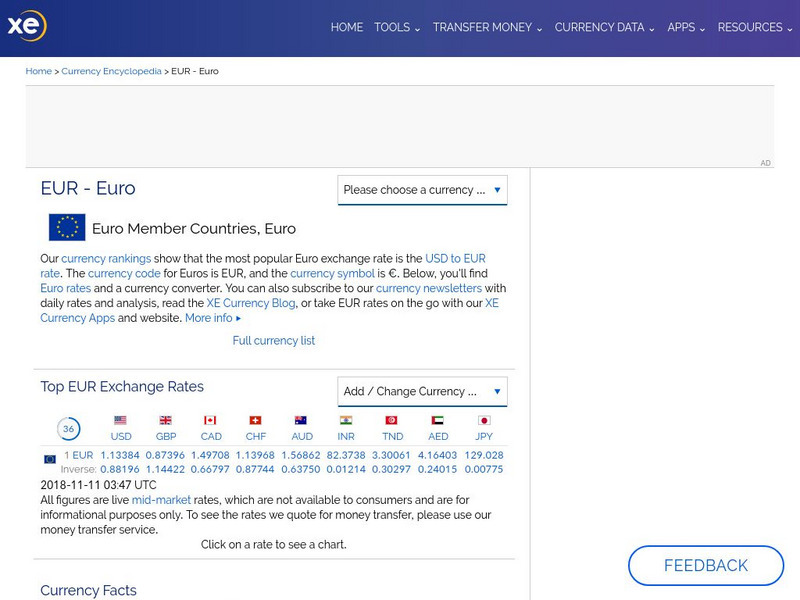
Task: Click the USD currency code link
Action: [x=121, y=437]
